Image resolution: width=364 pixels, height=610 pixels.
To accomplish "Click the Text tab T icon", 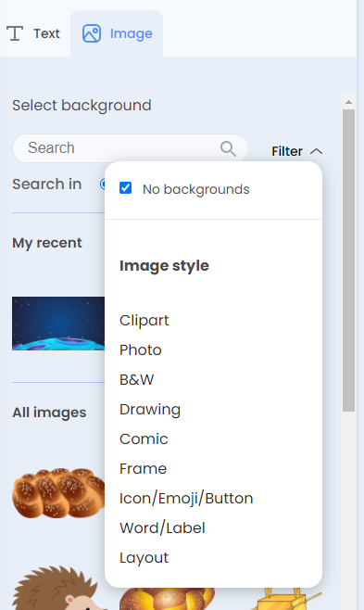I will 15,33.
